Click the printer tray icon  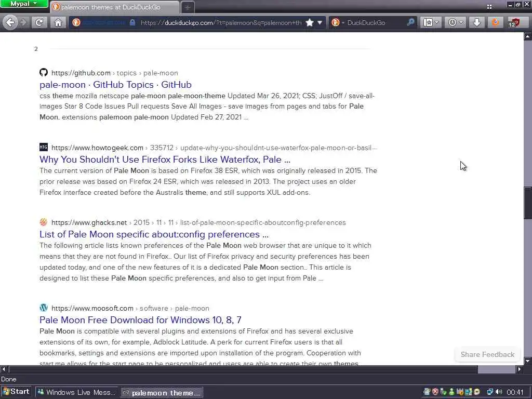point(427,392)
